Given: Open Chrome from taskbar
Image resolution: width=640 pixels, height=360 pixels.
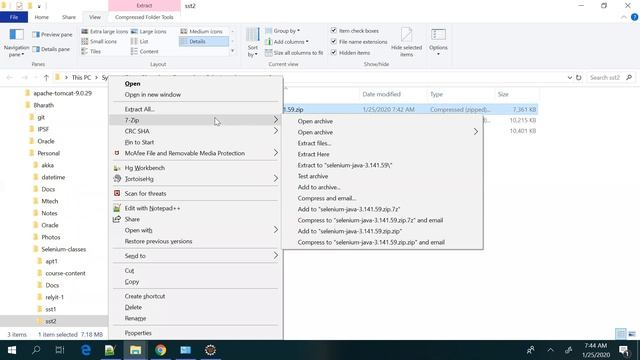Looking at the screenshot, I should pos(160,350).
